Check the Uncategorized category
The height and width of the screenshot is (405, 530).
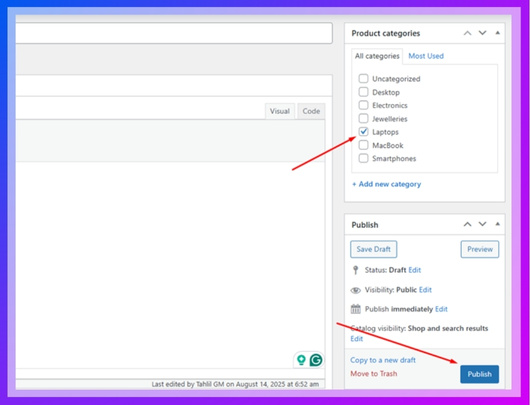363,78
